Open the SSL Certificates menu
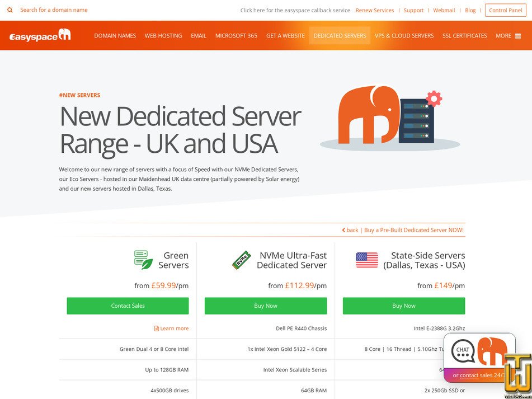The image size is (532, 399). coord(464,36)
